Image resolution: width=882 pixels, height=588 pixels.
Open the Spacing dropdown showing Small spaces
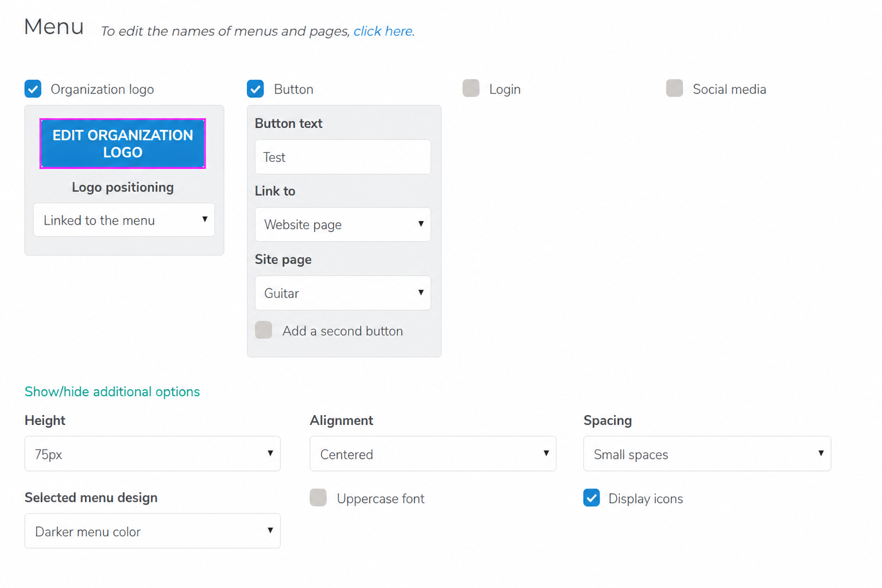707,454
